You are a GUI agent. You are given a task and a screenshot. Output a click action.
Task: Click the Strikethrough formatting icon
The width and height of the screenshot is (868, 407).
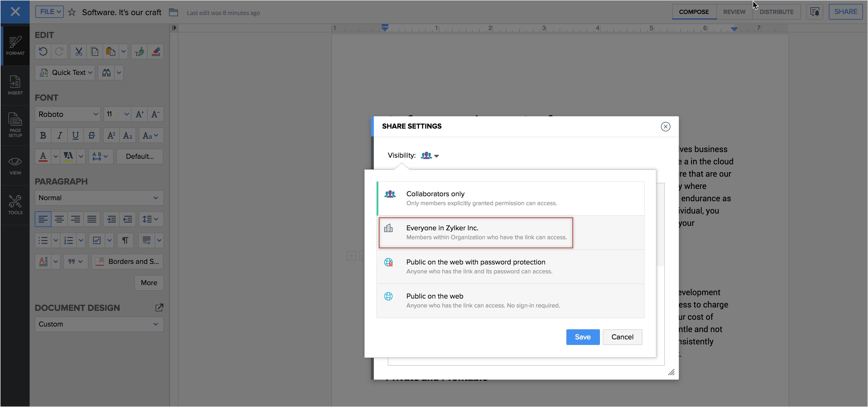[x=92, y=136]
